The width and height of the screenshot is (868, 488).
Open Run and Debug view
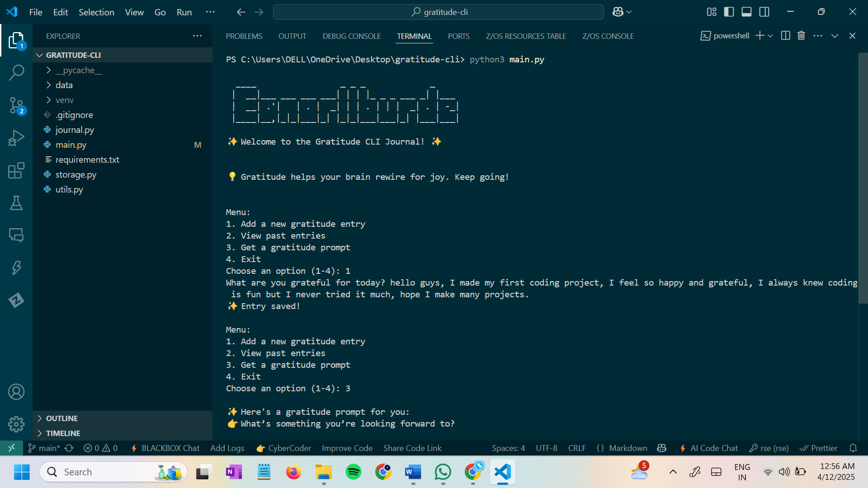[x=16, y=138]
